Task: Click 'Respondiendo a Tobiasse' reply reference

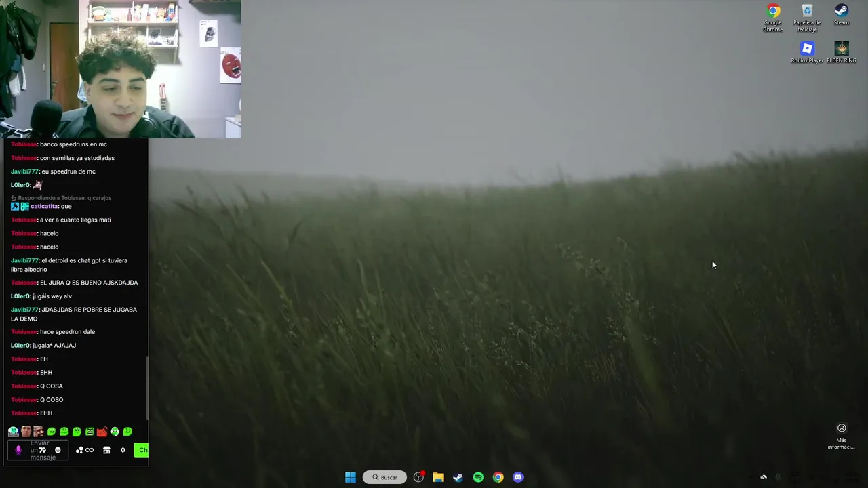Action: point(60,198)
